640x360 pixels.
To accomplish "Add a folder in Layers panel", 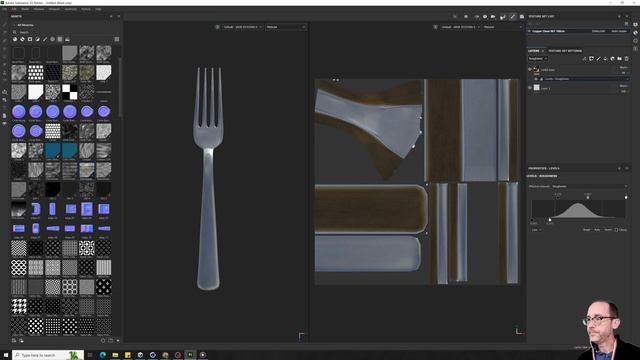I will [x=619, y=59].
